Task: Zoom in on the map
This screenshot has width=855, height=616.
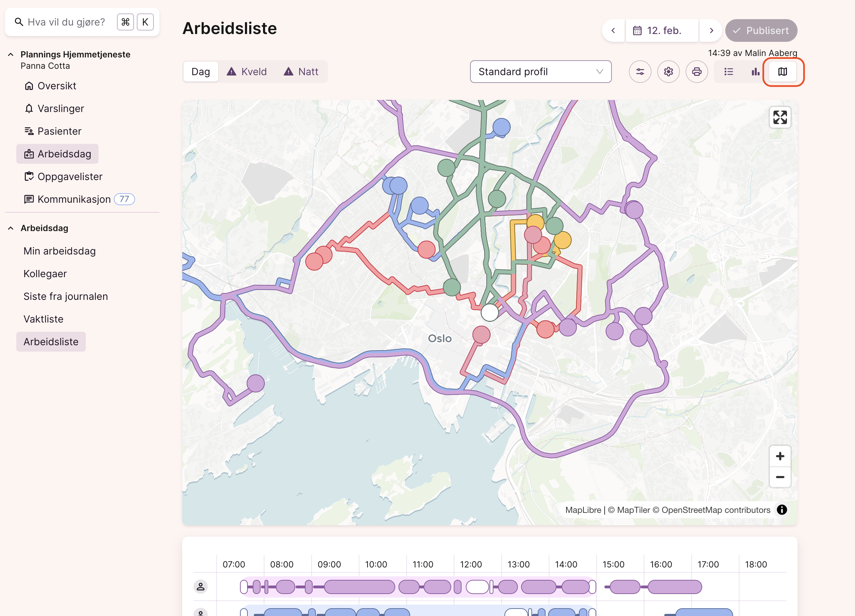Action: click(779, 456)
